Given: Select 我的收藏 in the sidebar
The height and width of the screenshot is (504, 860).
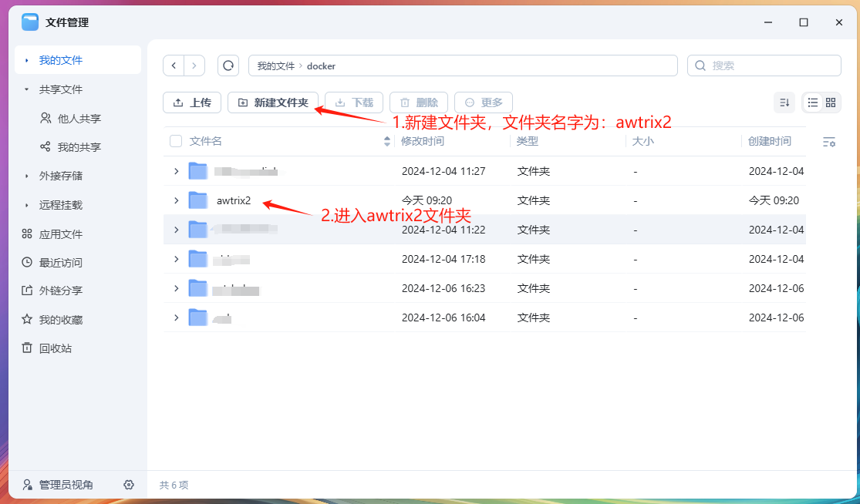Looking at the screenshot, I should [60, 320].
